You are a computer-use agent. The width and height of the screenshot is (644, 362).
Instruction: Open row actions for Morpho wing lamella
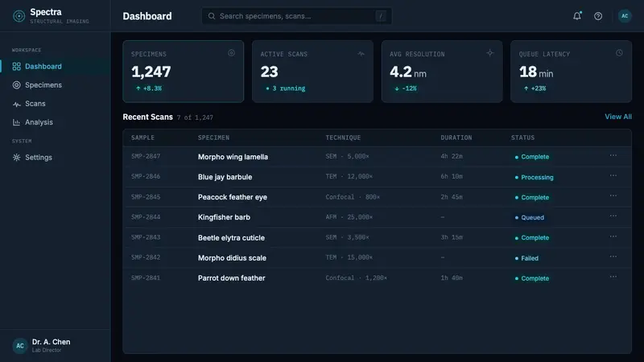613,155
